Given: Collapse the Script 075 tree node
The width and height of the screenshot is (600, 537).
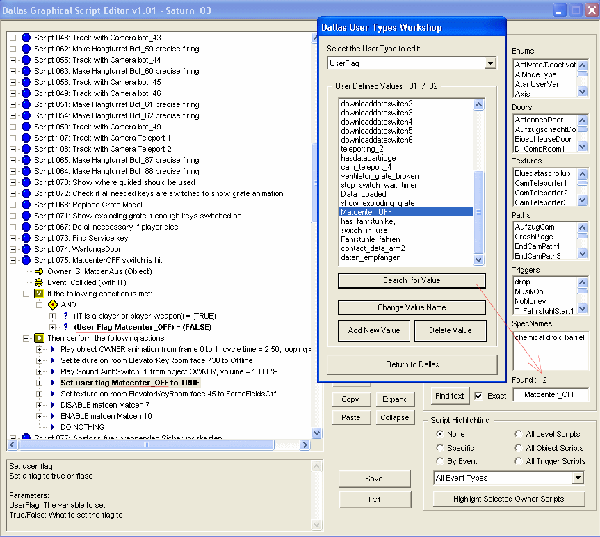Looking at the screenshot, I should pos(11,260).
